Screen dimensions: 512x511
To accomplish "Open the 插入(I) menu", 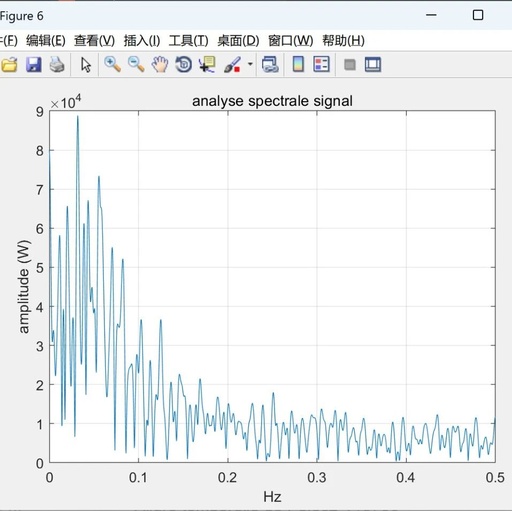I will (142, 41).
